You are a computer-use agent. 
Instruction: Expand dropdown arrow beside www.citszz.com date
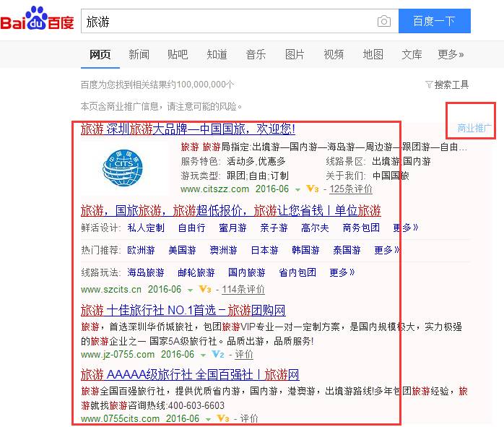click(x=297, y=190)
